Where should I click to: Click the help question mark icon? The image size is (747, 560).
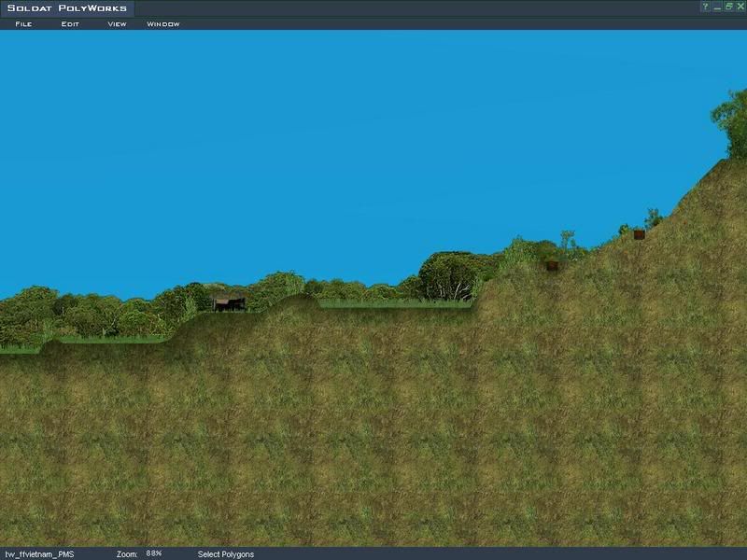pos(706,7)
